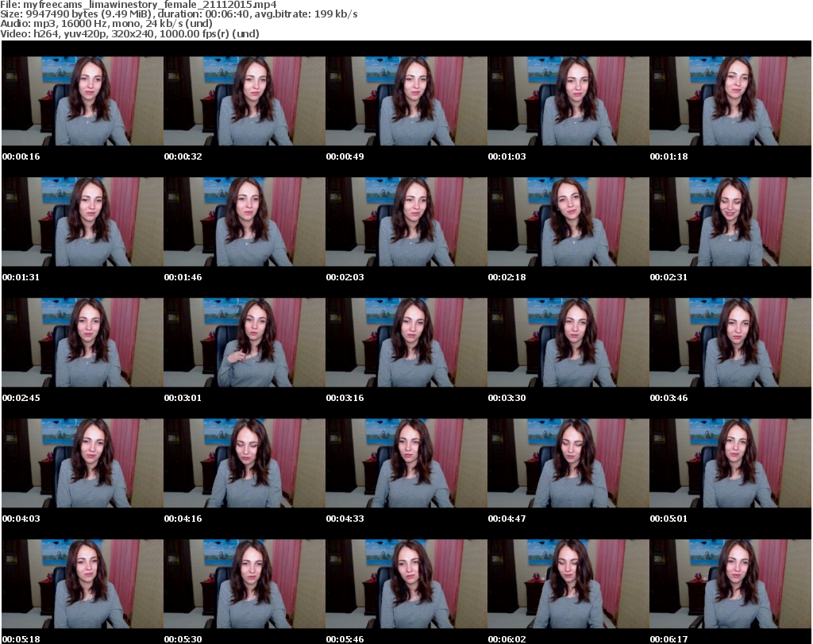Open the frame thumbnail above 00:02:18
This screenshot has height=644, width=813.
pyautogui.click(x=568, y=222)
